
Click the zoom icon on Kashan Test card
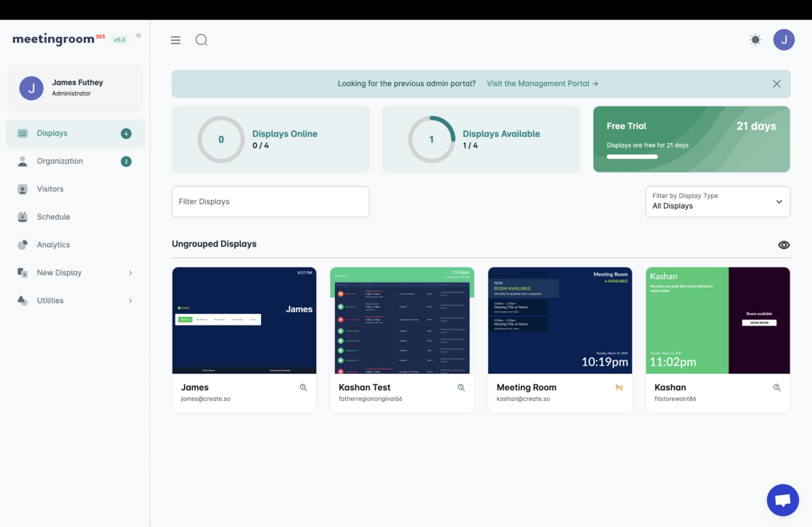(461, 388)
